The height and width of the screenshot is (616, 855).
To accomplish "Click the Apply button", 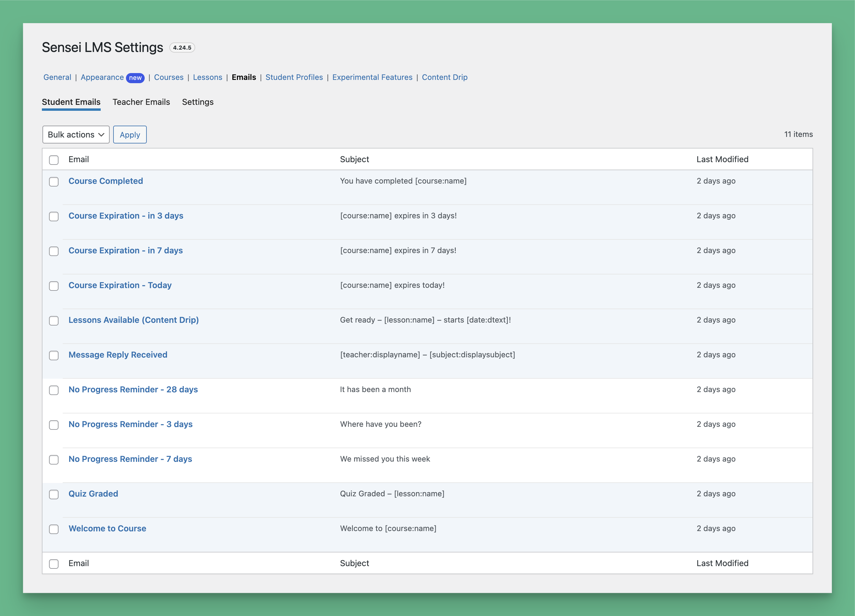I will pos(130,134).
